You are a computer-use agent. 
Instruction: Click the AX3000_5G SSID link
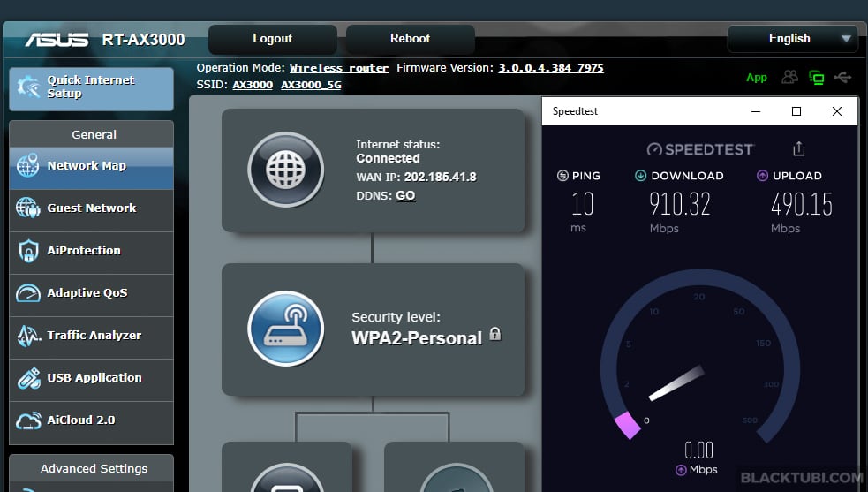[x=311, y=85]
